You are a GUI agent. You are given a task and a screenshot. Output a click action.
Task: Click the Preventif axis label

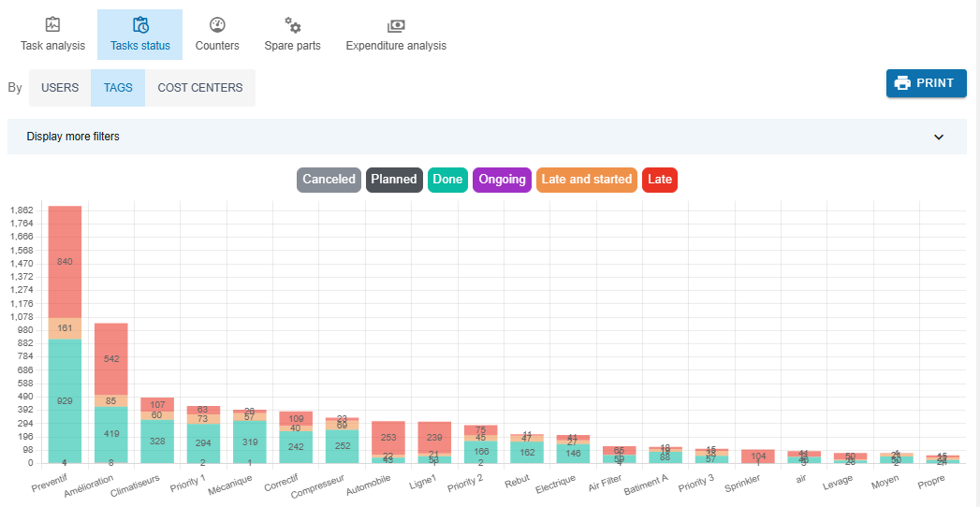point(50,482)
